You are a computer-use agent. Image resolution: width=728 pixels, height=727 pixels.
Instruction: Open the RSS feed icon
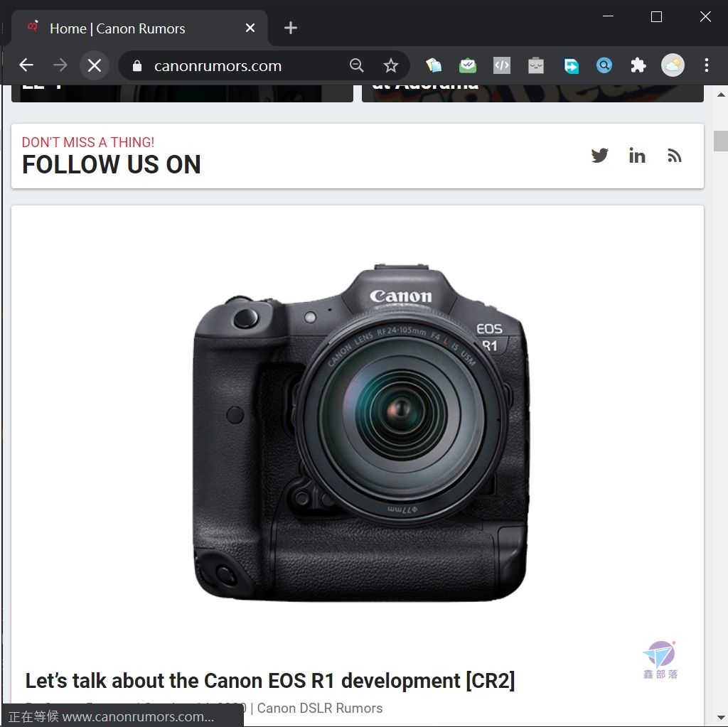(x=675, y=156)
